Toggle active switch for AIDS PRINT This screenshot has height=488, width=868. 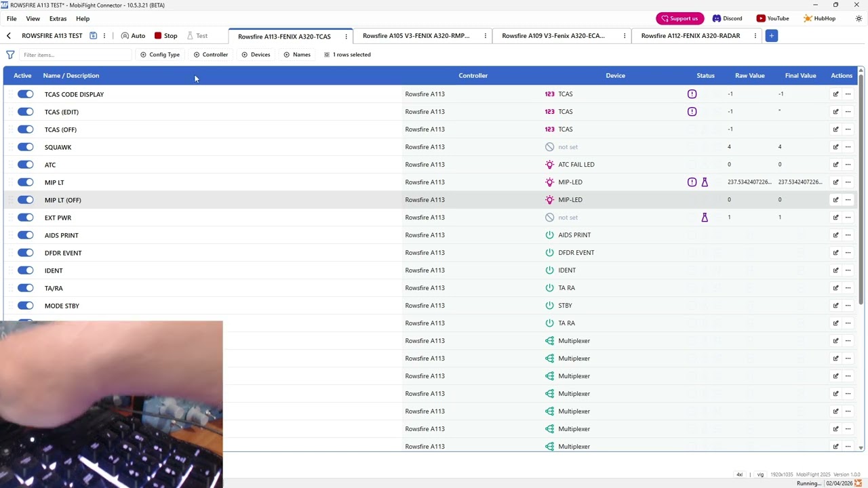[x=26, y=235]
